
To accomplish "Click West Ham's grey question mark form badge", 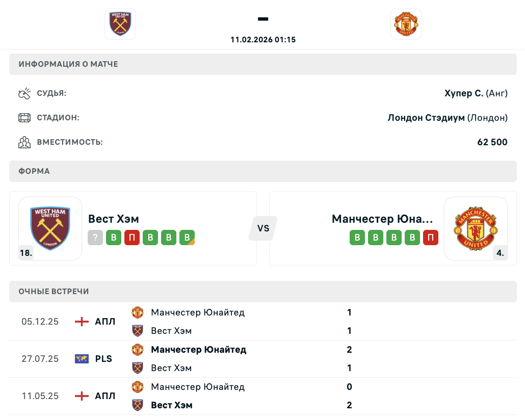I will tap(95, 238).
